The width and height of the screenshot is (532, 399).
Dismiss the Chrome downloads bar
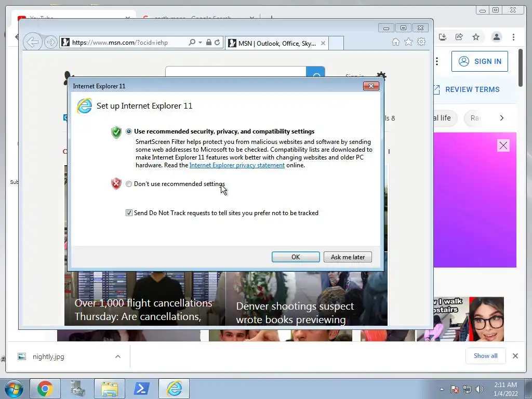[x=515, y=356]
